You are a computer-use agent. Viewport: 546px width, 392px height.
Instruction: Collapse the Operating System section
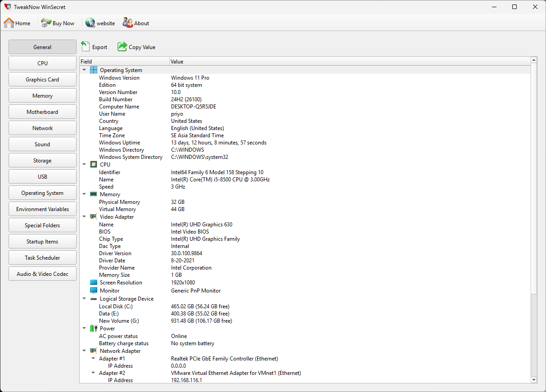click(x=84, y=70)
